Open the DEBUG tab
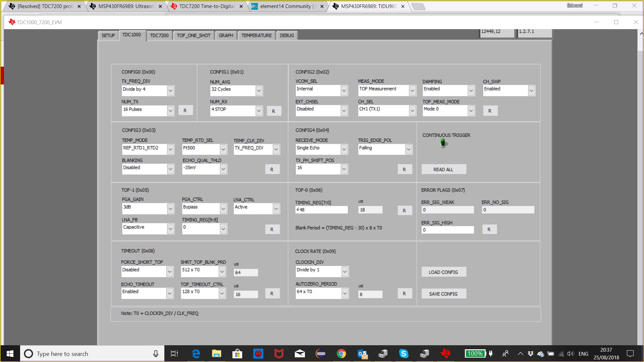Viewport: 644px width, 362px height. 287,36
